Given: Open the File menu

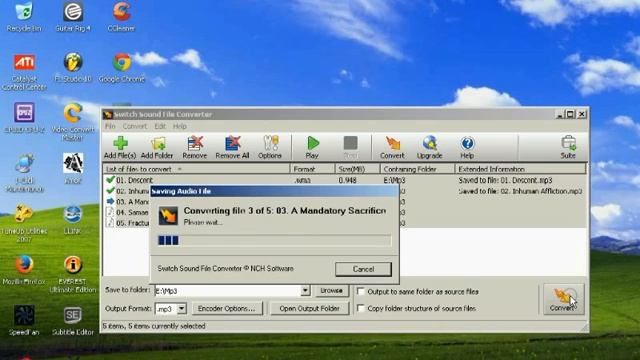Looking at the screenshot, I should point(110,126).
